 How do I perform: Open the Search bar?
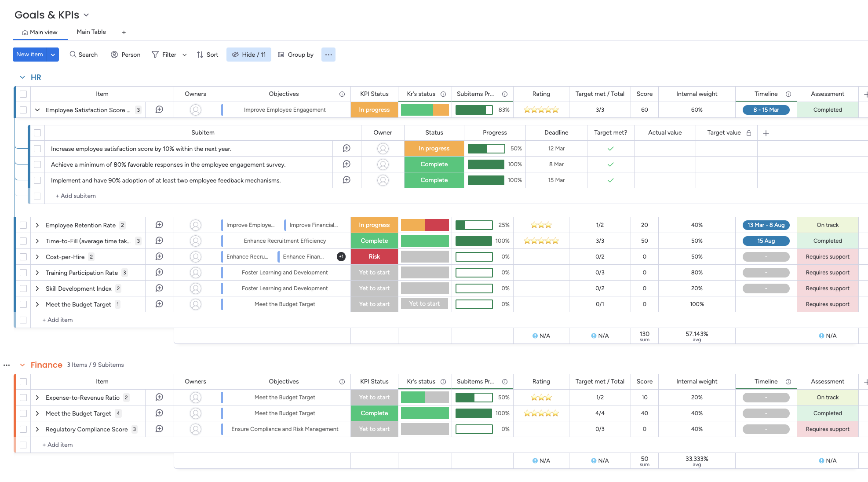[83, 55]
